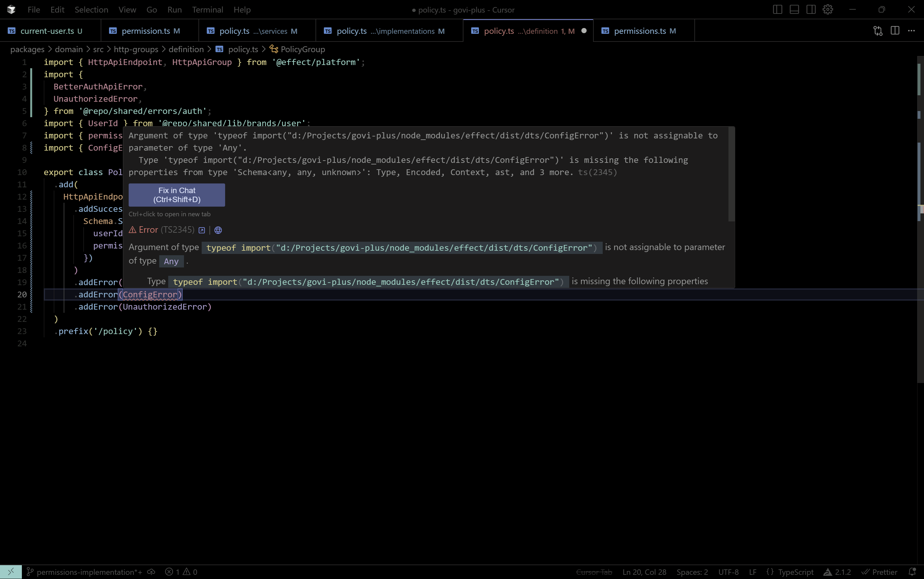Open Cursor settings gear icon
This screenshot has height=579, width=924.
[x=828, y=10]
